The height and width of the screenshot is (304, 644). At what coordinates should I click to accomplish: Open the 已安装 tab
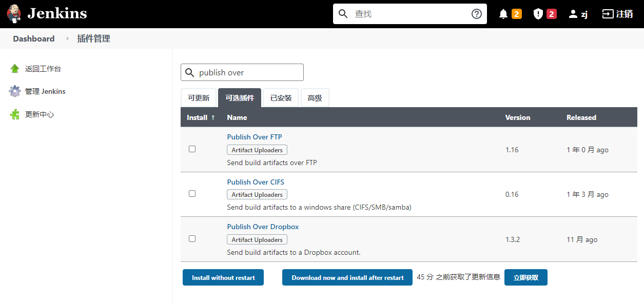(281, 98)
